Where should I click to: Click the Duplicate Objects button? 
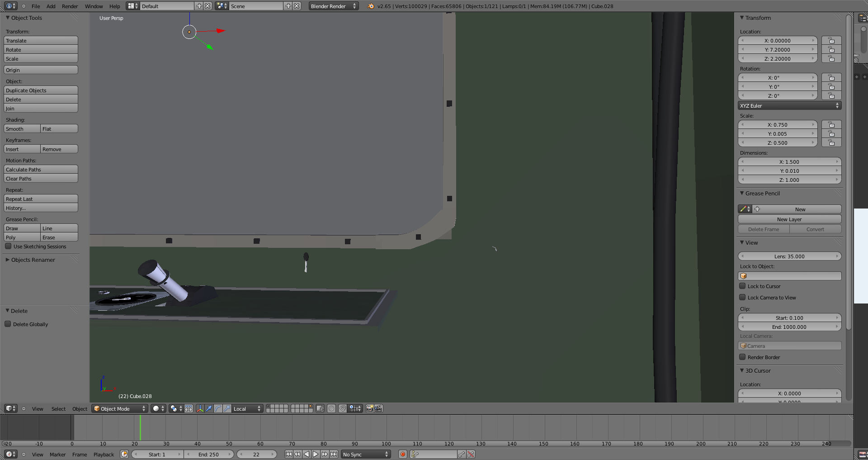point(41,90)
